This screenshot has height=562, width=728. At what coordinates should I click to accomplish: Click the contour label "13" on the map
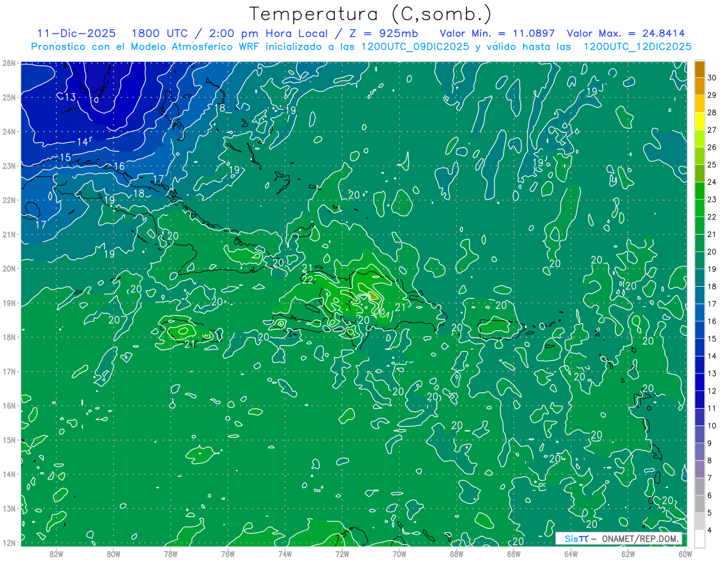coord(70,97)
